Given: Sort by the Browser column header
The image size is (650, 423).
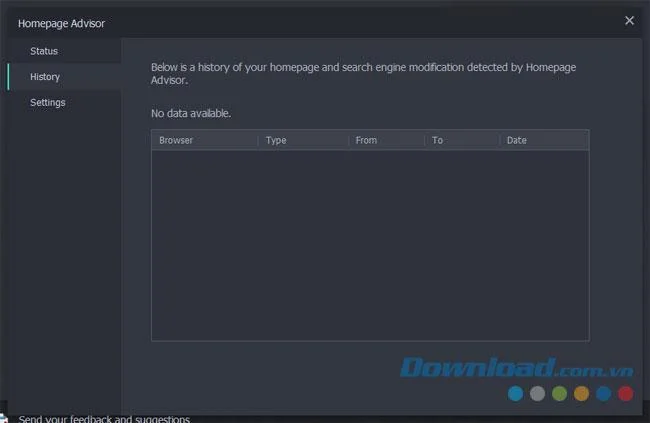Looking at the screenshot, I should tap(205, 140).
